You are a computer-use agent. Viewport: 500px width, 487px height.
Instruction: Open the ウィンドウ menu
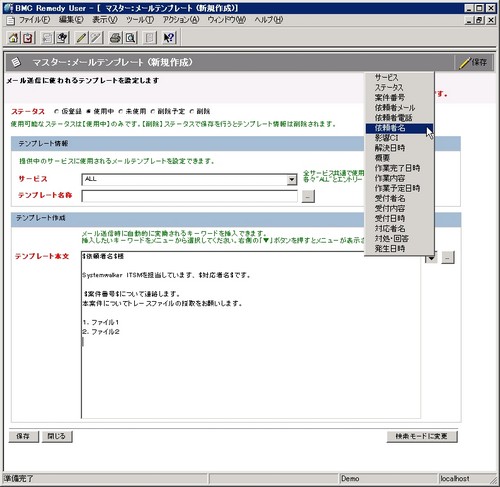pyautogui.click(x=227, y=20)
